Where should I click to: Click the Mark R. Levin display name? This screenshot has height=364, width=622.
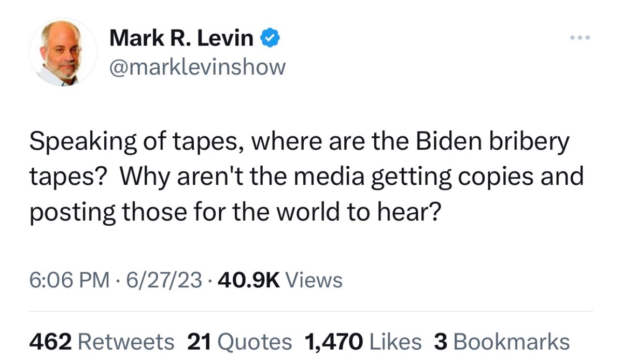[181, 39]
